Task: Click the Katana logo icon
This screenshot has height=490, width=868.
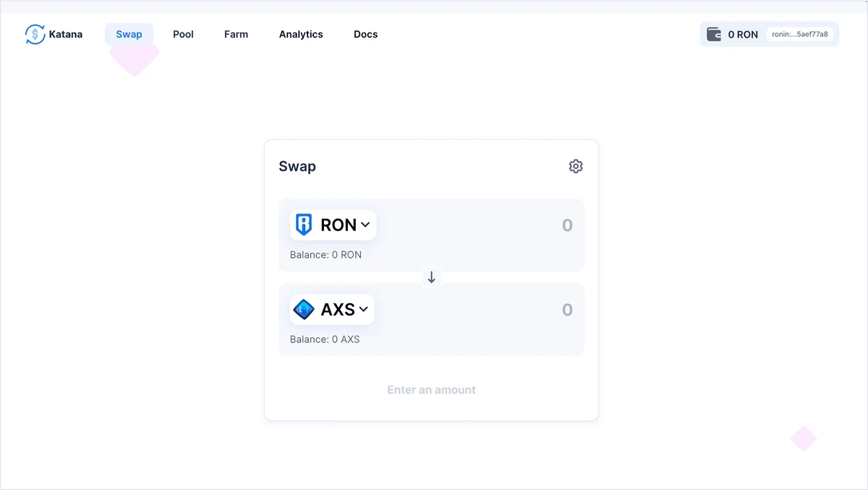Action: coord(35,34)
